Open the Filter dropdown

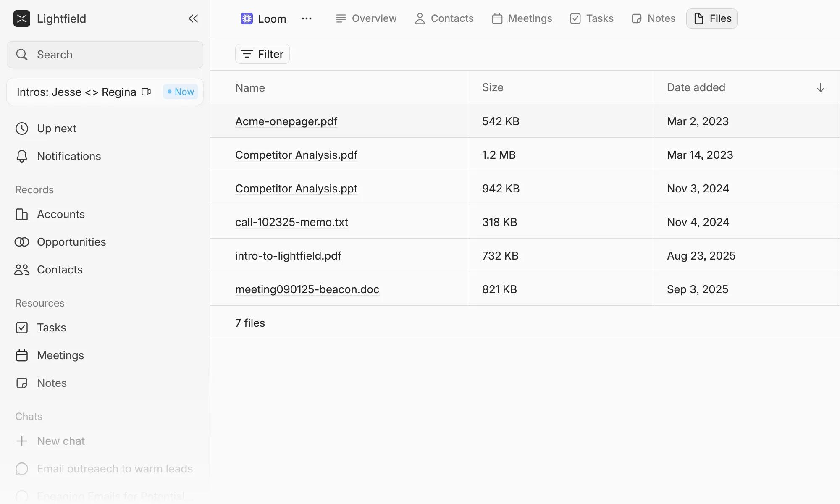pos(262,54)
